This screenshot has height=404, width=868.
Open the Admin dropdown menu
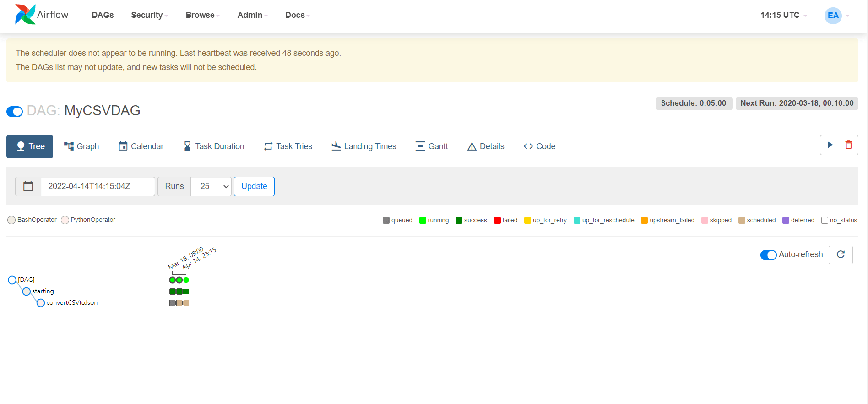tap(253, 15)
